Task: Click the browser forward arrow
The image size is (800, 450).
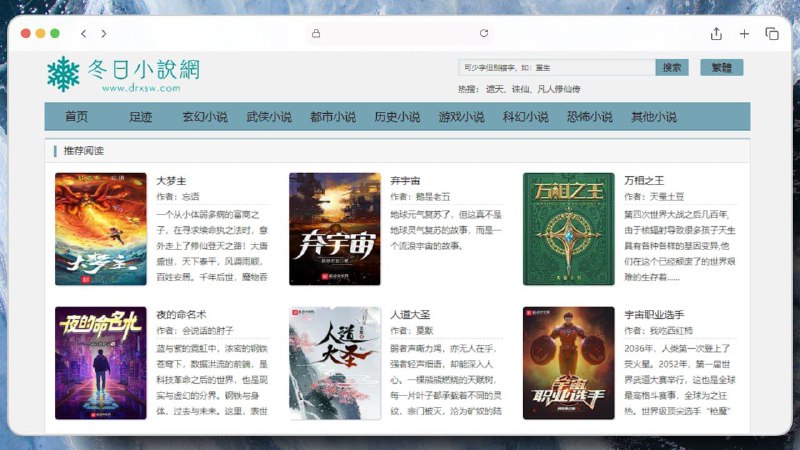Action: point(104,34)
